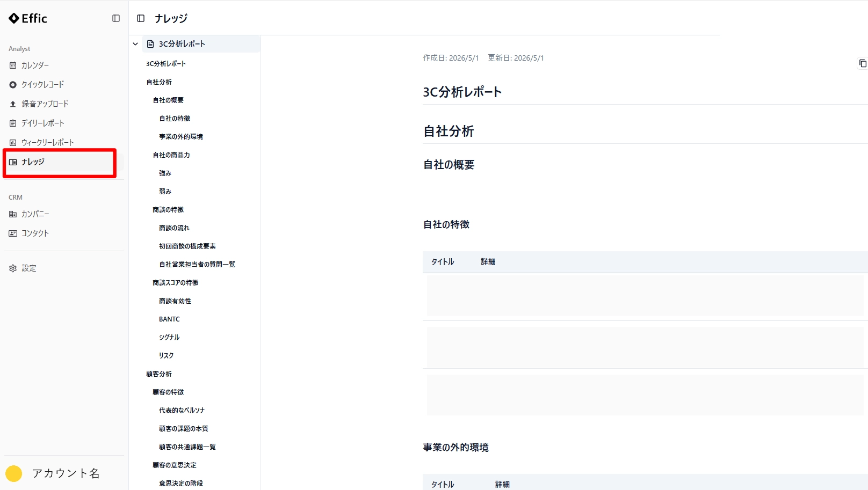This screenshot has height=490, width=868.
Task: Click the chart icon beside ウィークリーレポート
Action: coord(13,143)
